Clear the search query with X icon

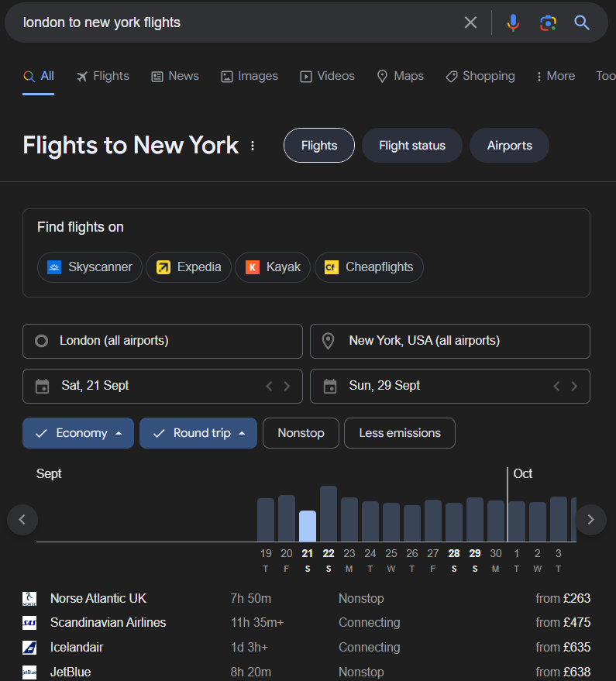(x=470, y=22)
